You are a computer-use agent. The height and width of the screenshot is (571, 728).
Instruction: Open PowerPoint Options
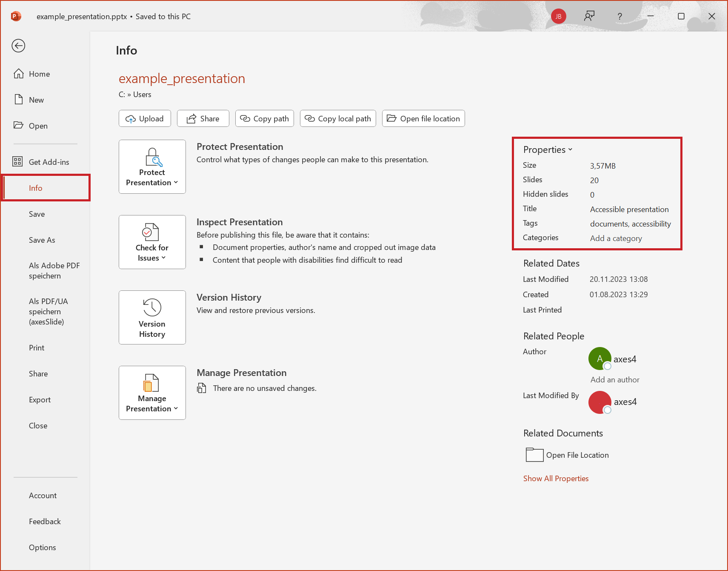(45, 548)
